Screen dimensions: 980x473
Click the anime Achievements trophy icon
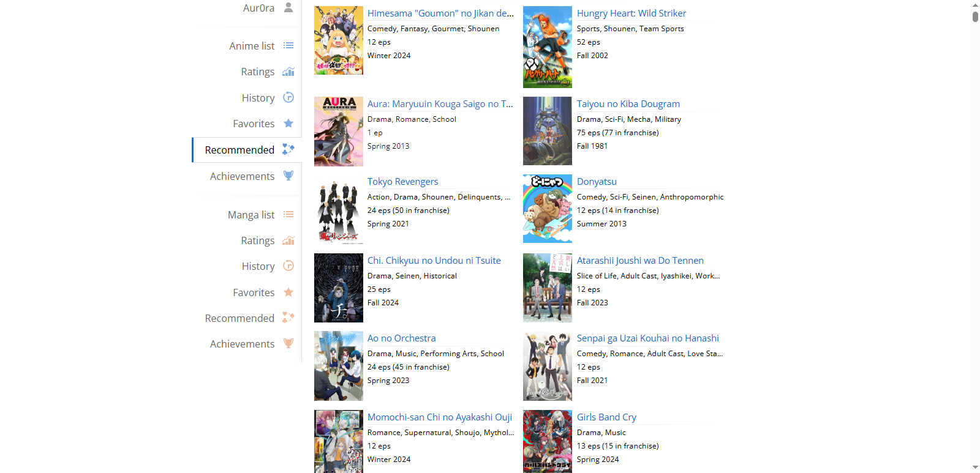(x=288, y=176)
